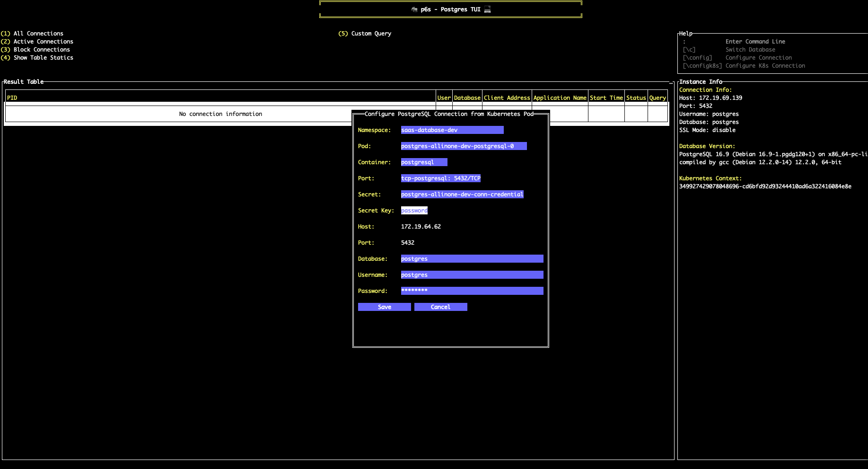Click Port: 5432 in Instance Info
This screenshot has width=868, height=469.
695,106
